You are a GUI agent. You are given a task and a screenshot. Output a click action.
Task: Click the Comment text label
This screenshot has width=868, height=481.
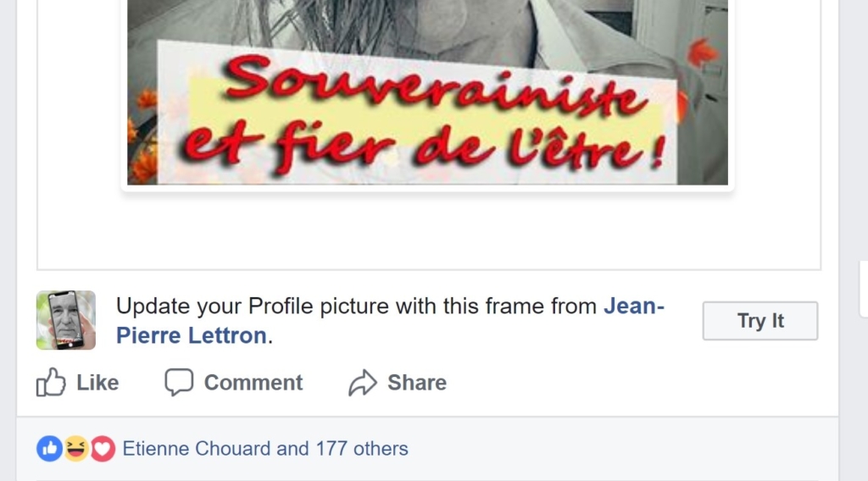[253, 383]
